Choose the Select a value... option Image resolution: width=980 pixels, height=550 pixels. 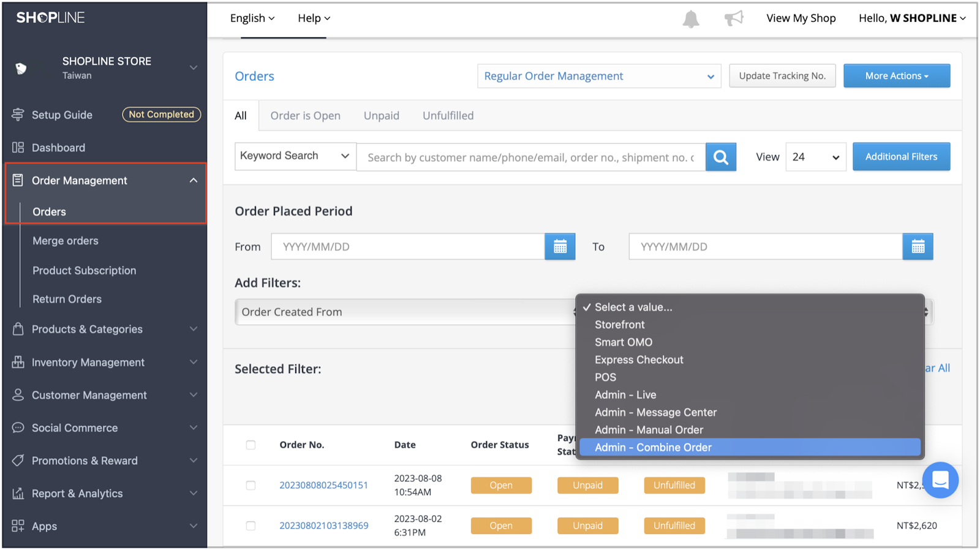[x=749, y=307]
